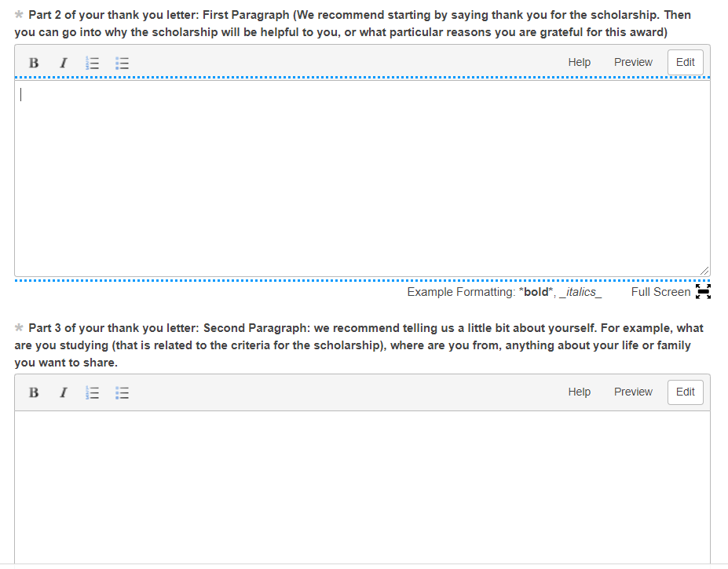Toggle bold formatting in the Part 2 editor
Image resolution: width=728 pixels, height=569 pixels.
[x=34, y=62]
